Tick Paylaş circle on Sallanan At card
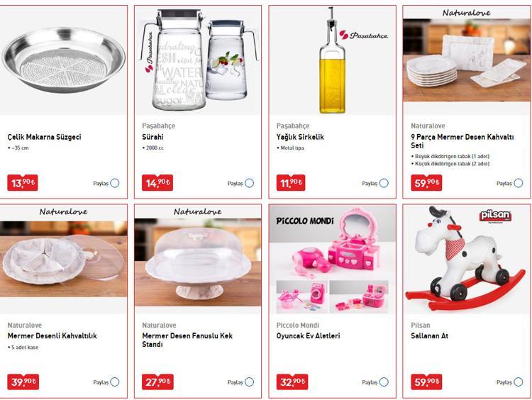Viewport: 532px width, 400px height. click(x=518, y=382)
